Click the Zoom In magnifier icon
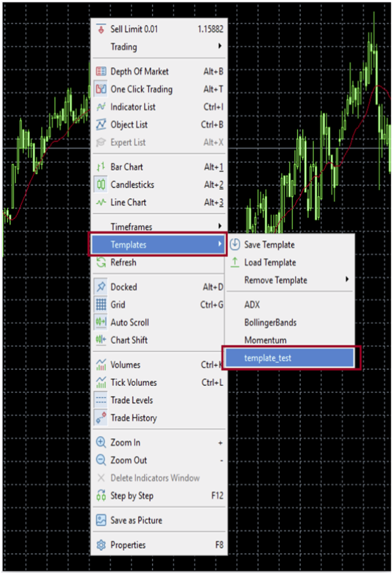 pyautogui.click(x=101, y=443)
